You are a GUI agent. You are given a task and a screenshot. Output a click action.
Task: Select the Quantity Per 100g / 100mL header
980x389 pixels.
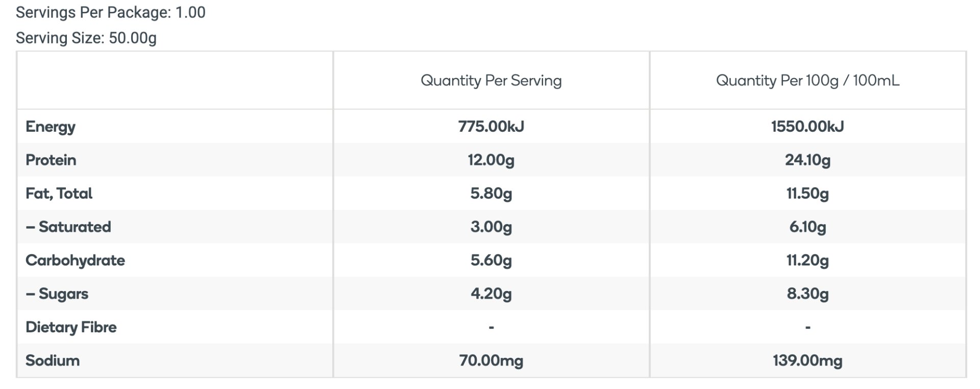807,81
